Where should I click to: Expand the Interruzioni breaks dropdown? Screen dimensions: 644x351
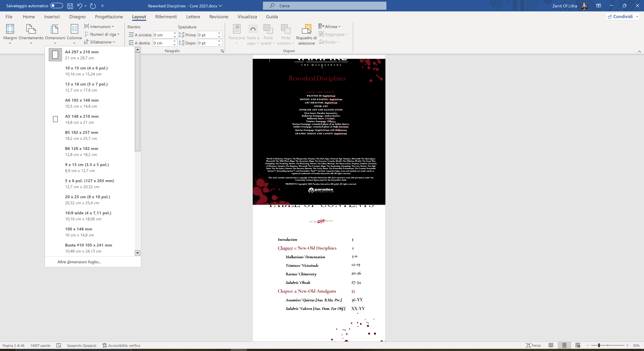pos(100,26)
